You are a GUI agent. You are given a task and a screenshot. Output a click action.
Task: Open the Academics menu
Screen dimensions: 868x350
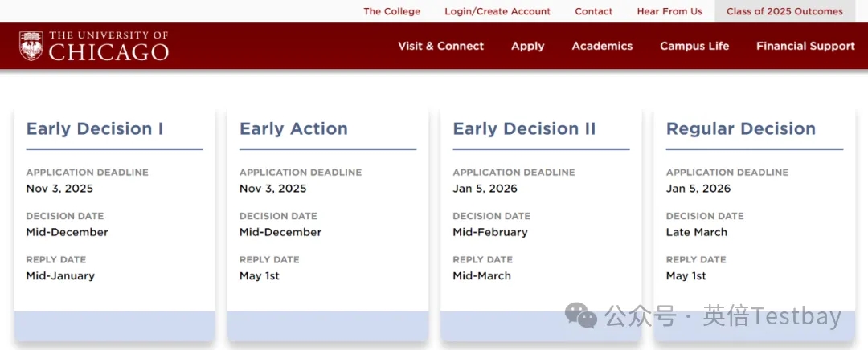click(602, 46)
